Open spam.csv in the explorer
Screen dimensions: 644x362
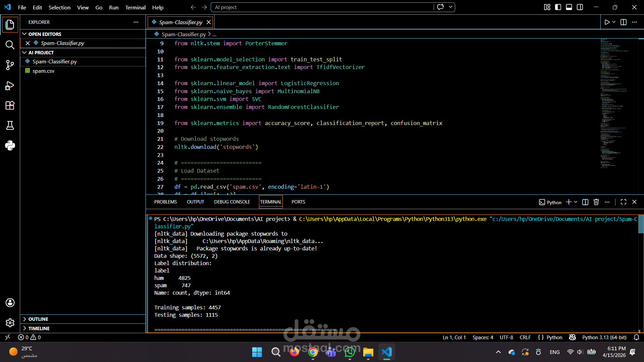43,71
